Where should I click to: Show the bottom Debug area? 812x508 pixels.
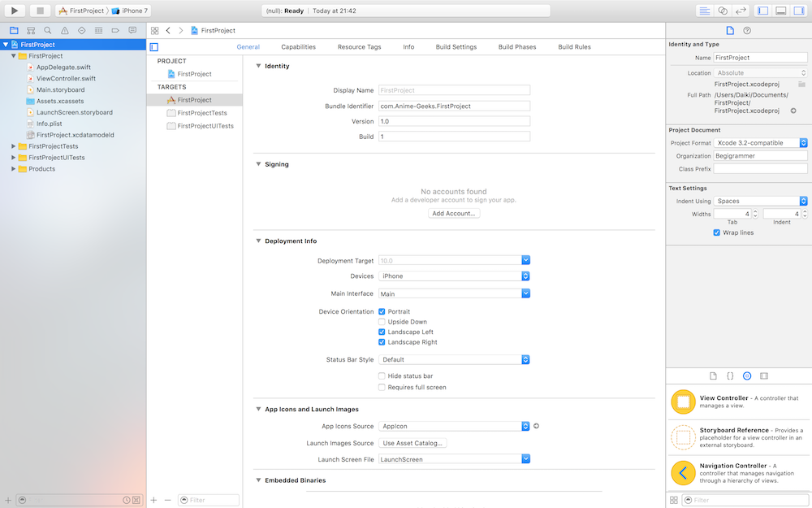[x=781, y=11]
